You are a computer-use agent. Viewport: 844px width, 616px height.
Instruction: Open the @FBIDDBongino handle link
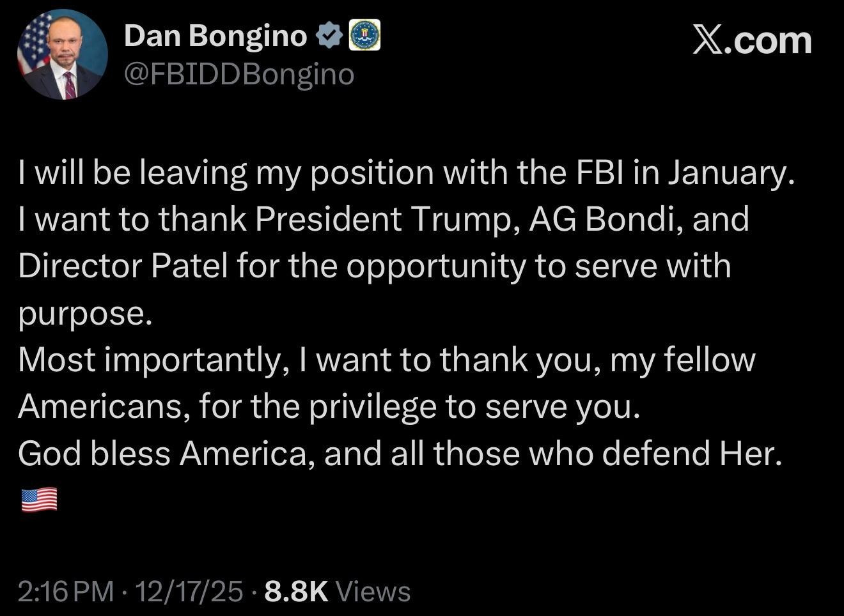tap(239, 75)
